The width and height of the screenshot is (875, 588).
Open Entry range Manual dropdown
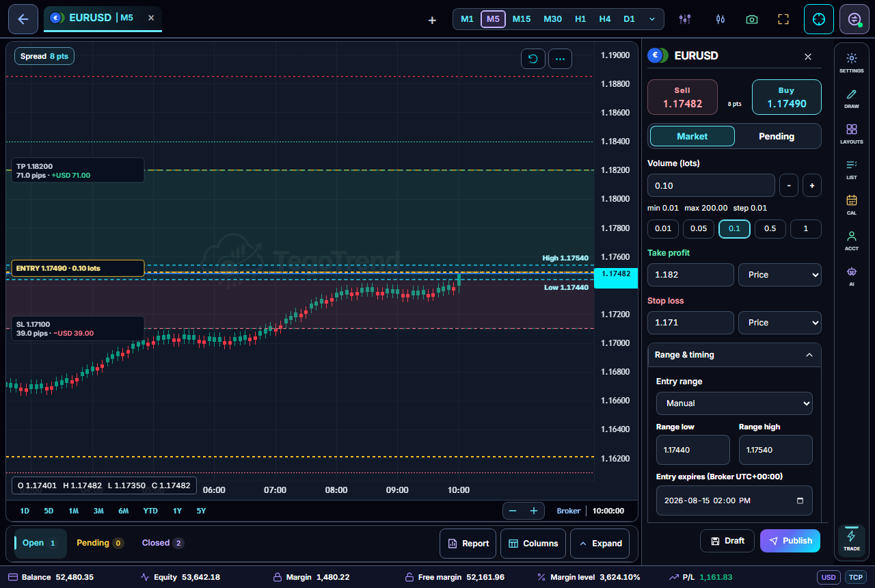tap(734, 403)
